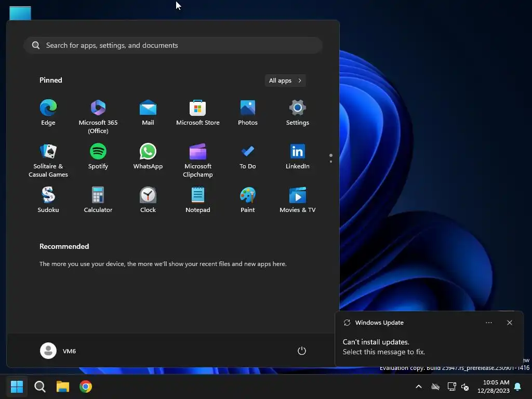532x399 pixels.
Task: Open the VM6 user account menu
Action: tap(58, 351)
